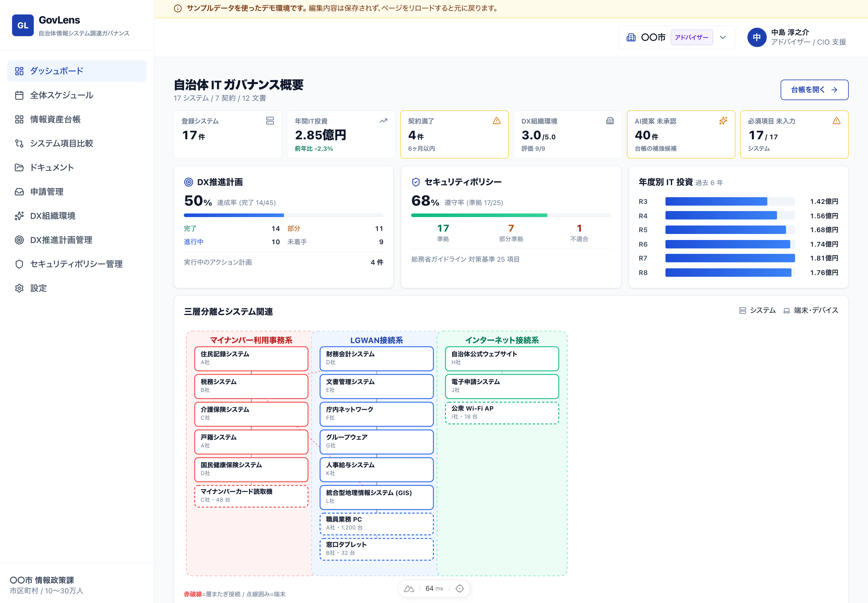Select the 国民健康保険システム node
The image size is (868, 603).
pos(251,470)
